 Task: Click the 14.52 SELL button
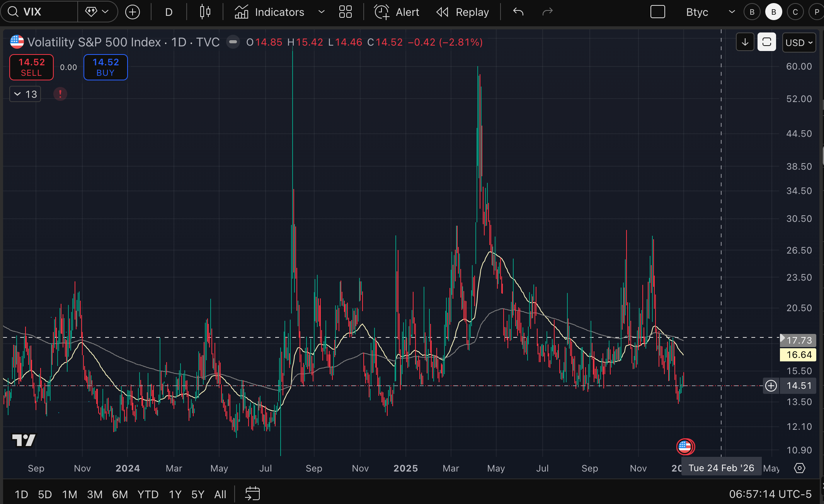pos(31,67)
